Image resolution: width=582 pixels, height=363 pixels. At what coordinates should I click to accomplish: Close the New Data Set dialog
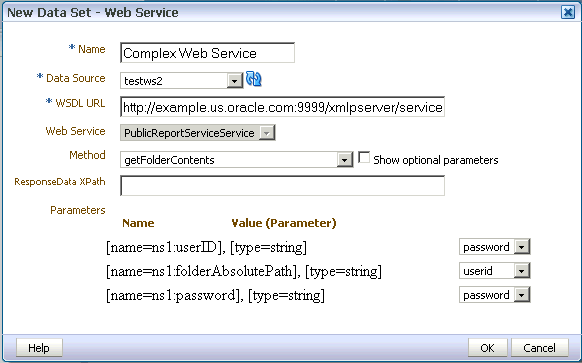point(568,13)
